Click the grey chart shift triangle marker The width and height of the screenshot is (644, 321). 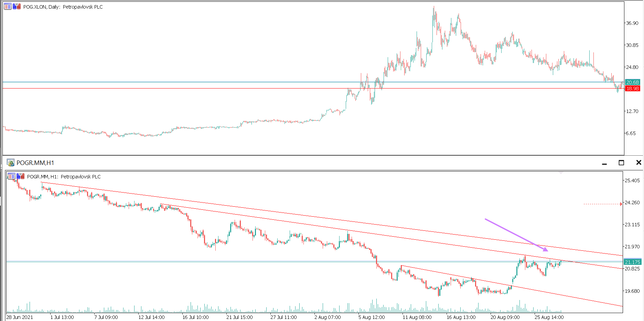(x=561, y=173)
